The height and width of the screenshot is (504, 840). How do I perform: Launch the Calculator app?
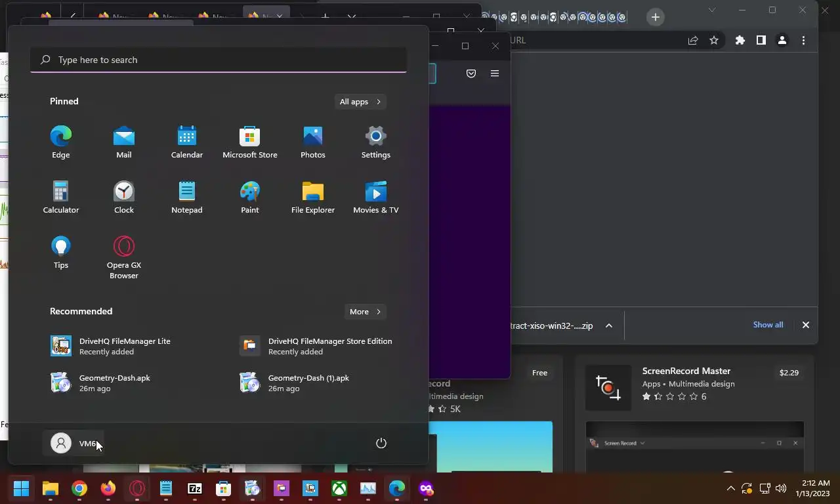pos(61,198)
